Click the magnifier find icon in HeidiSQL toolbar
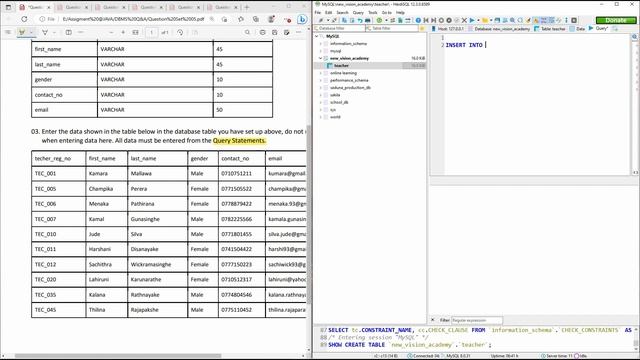The image size is (640, 360). point(512,20)
